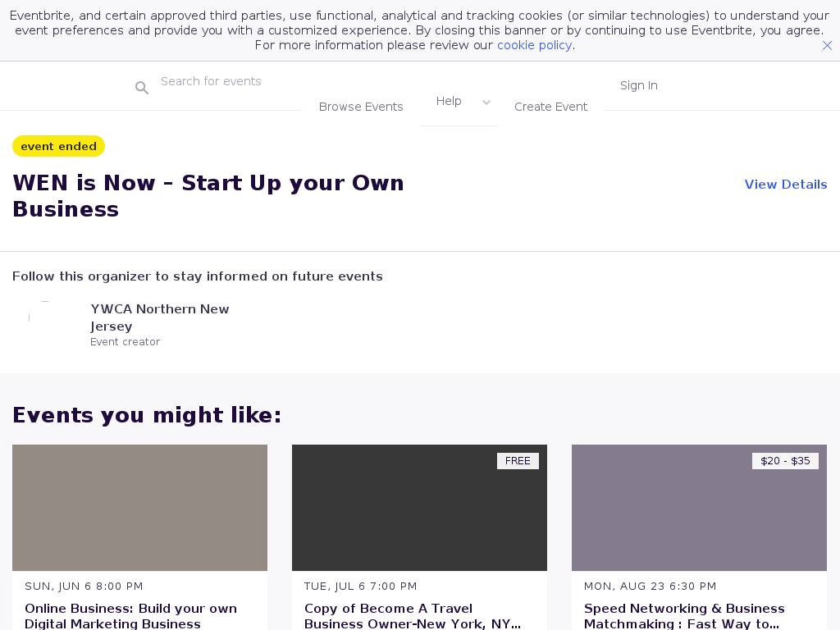The image size is (840, 630).
Task: Click the organizer avatar image
Action: [45, 317]
